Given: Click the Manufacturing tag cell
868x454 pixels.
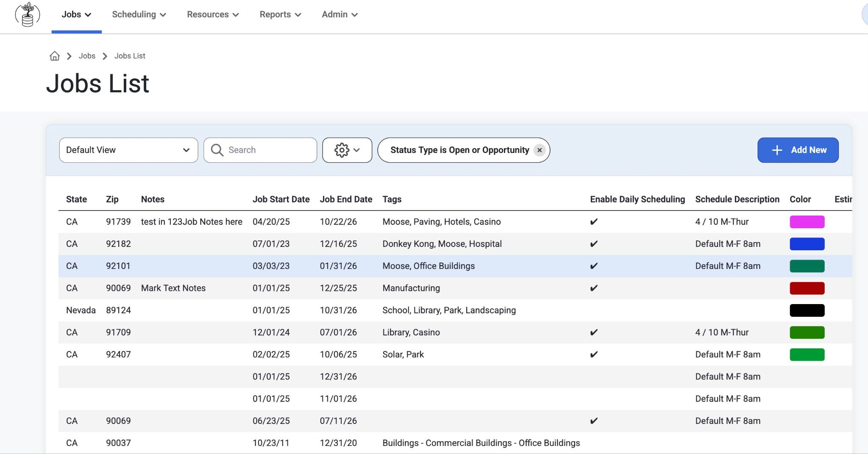Looking at the screenshot, I should click(x=411, y=288).
